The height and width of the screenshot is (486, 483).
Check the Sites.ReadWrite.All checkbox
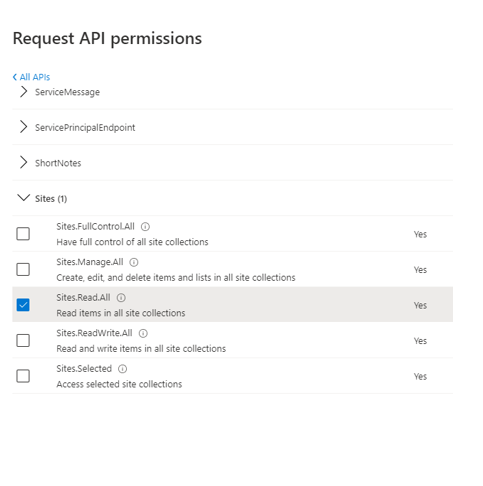tap(23, 340)
